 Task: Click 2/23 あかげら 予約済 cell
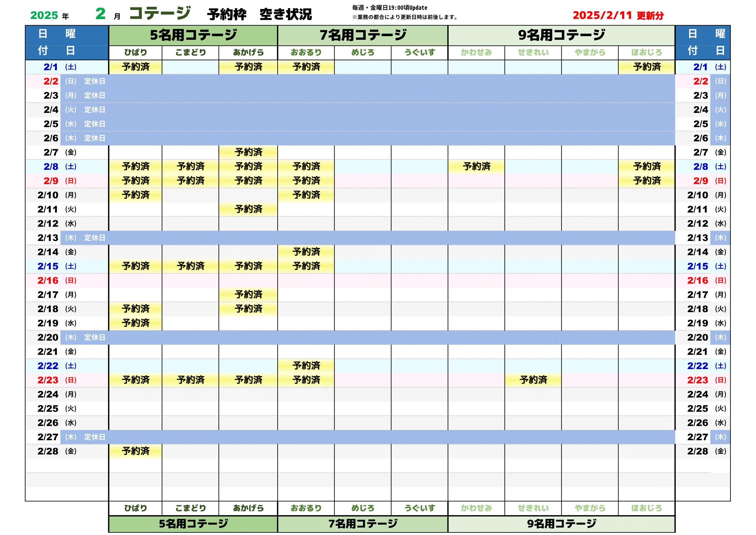248,380
